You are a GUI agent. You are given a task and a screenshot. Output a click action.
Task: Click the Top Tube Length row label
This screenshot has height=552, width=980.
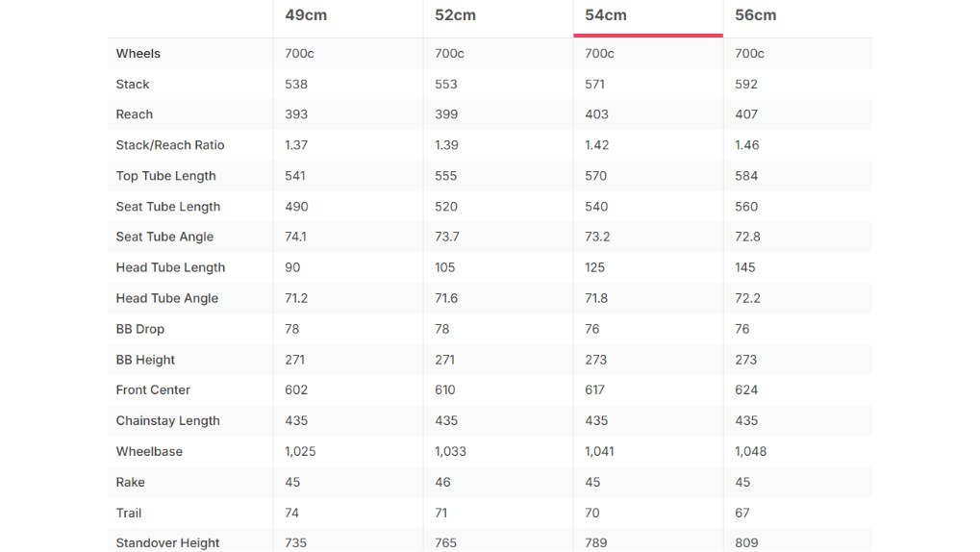(x=165, y=176)
